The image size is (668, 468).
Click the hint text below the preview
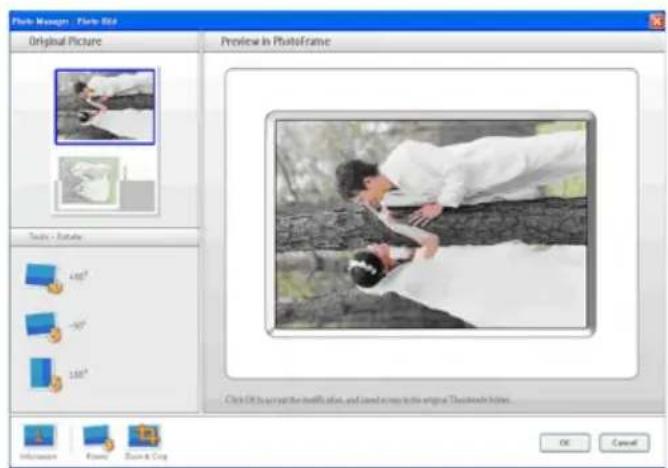pos(370,401)
